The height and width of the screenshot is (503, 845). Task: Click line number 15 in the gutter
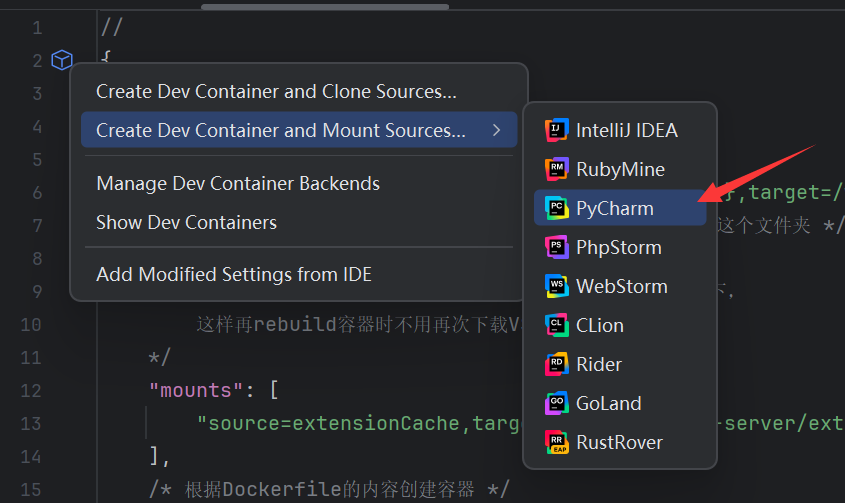click(x=31, y=490)
